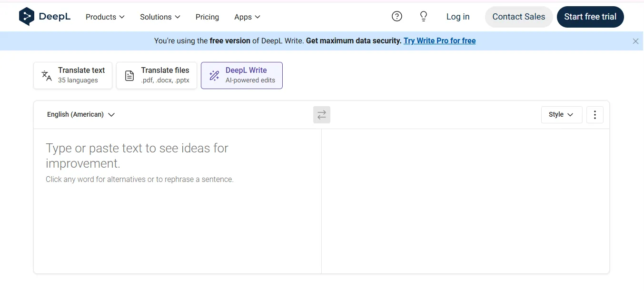The image size is (644, 291).
Task: Switch to the Translate files tab
Action: (157, 75)
